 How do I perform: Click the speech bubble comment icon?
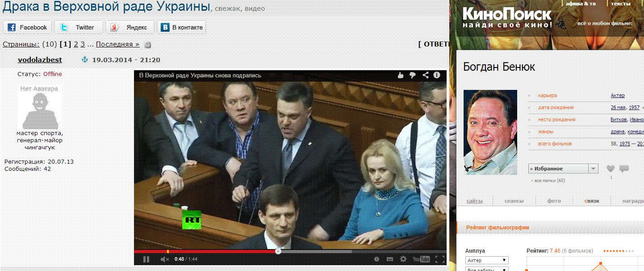(x=624, y=169)
